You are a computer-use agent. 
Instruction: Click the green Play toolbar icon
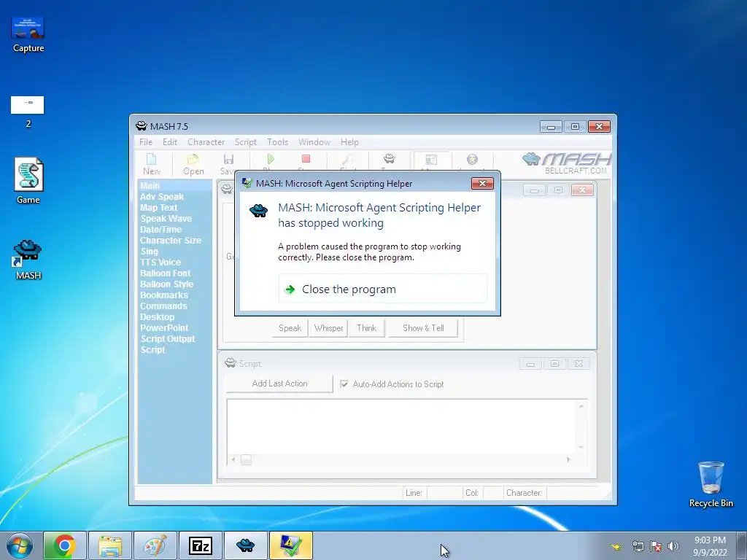[271, 160]
